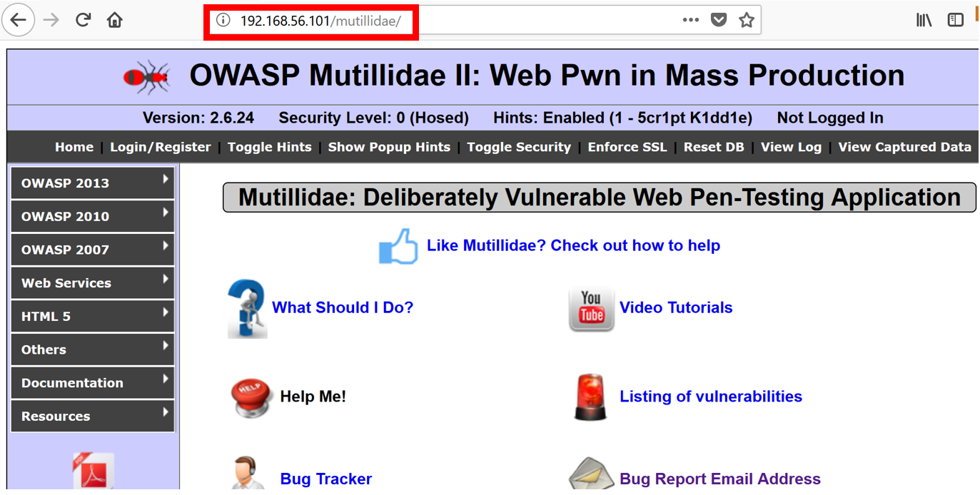Click the OWASP Mutillidae II page title
Viewport: 980px width, 495px height.
click(547, 75)
